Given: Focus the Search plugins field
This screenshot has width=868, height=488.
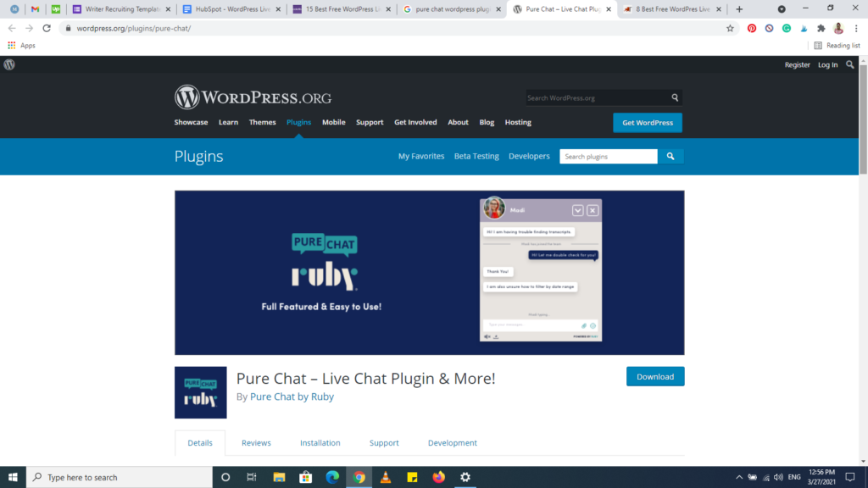Looking at the screenshot, I should point(609,157).
